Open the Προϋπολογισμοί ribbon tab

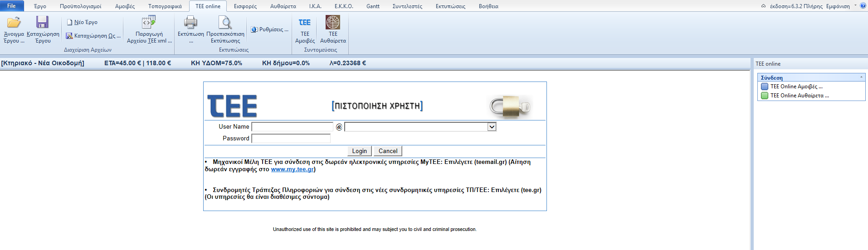[x=80, y=6]
